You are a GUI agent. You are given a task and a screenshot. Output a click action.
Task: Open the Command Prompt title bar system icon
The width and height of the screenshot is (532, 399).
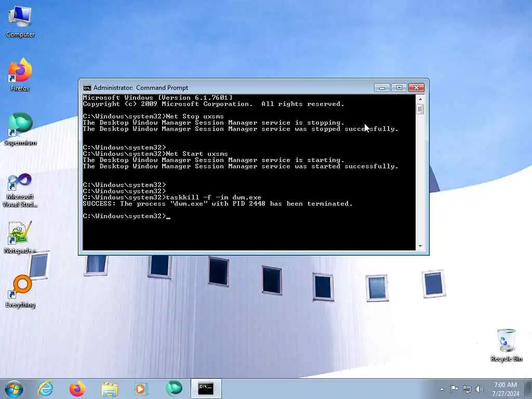tap(87, 88)
